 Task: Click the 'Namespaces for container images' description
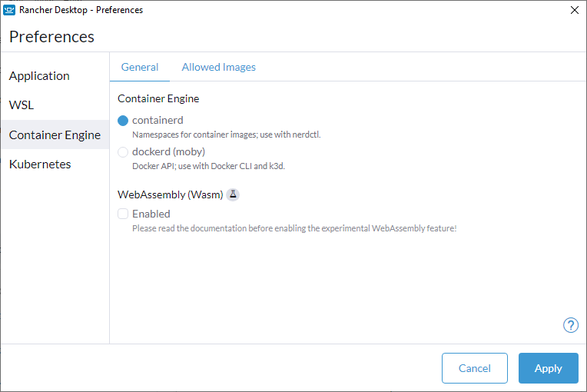point(227,135)
